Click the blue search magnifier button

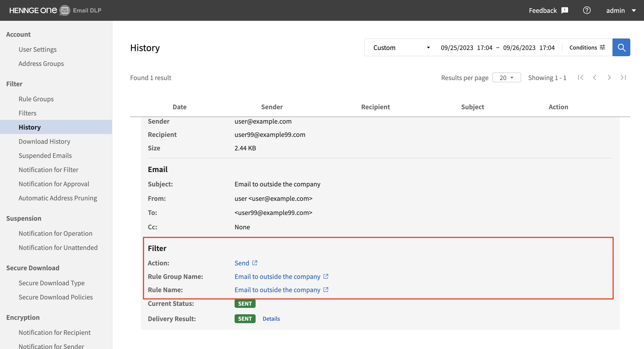coord(621,48)
